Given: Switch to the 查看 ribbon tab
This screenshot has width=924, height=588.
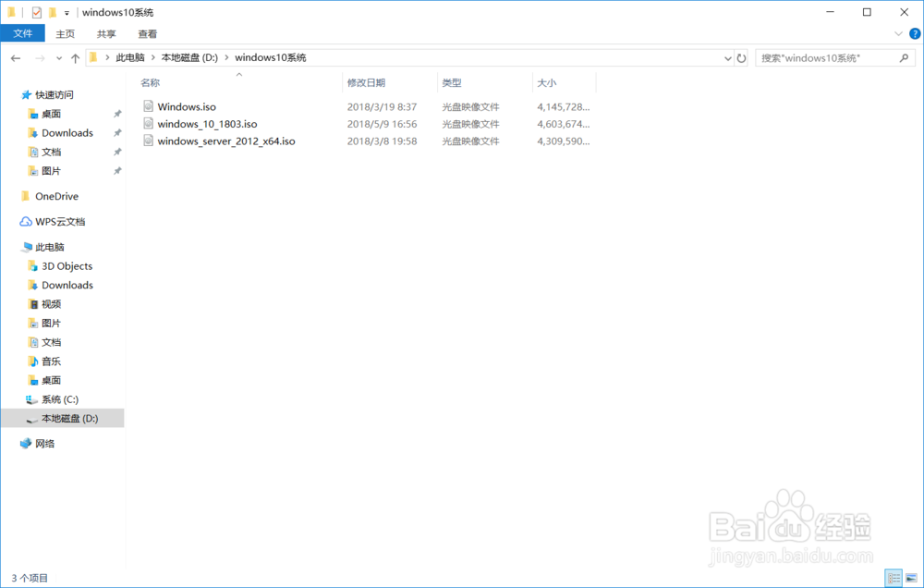Looking at the screenshot, I should click(x=147, y=33).
